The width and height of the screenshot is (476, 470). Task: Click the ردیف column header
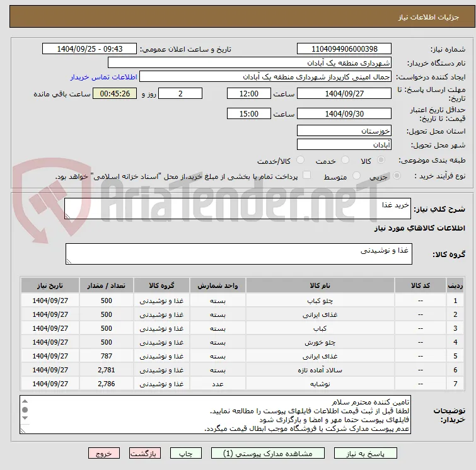(x=455, y=285)
